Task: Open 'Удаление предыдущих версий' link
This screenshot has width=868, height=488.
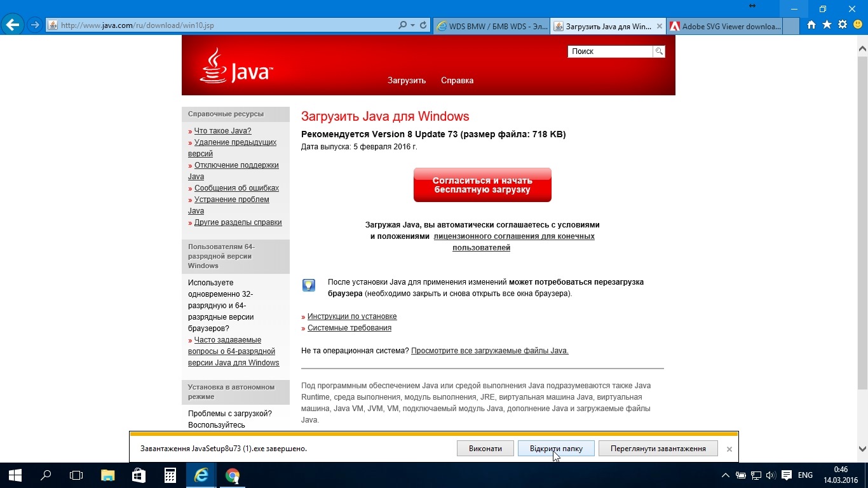Action: click(x=232, y=148)
